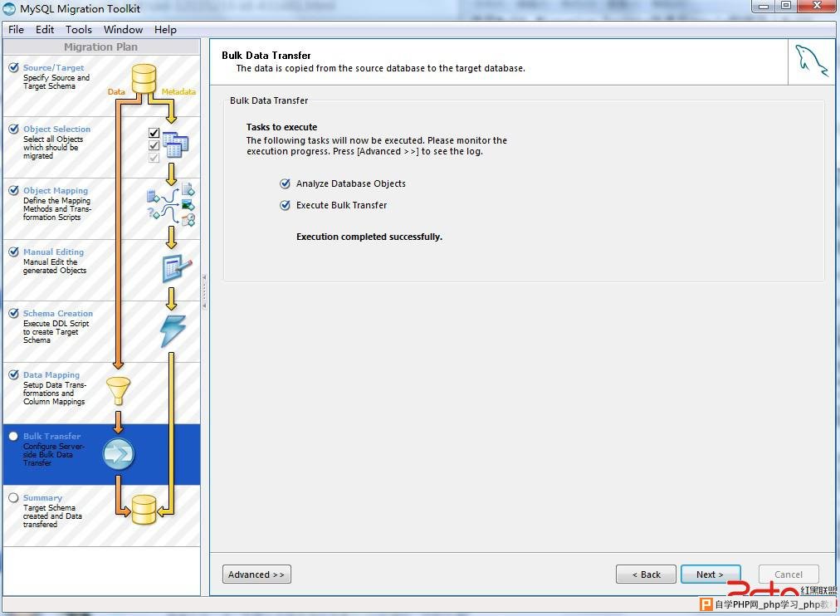This screenshot has width=840, height=616.
Task: Select the Schema Creation plan step
Action: tap(102, 332)
